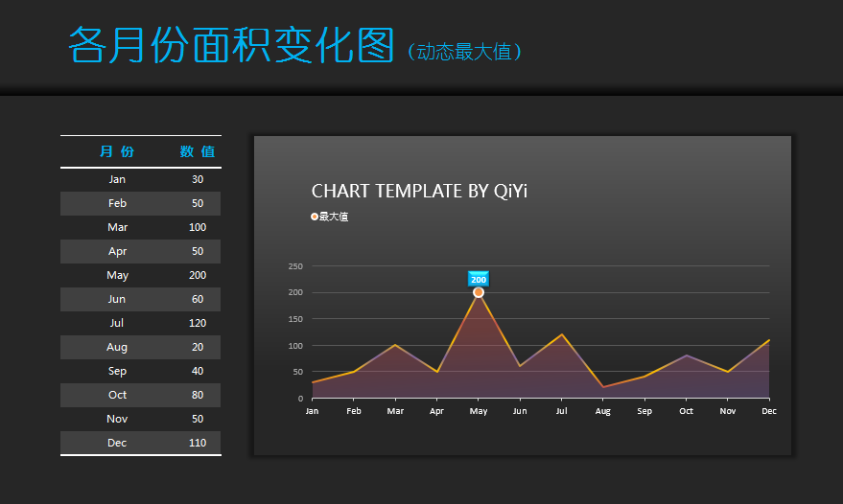
Task: Click the Nov cell in the table
Action: pos(117,419)
